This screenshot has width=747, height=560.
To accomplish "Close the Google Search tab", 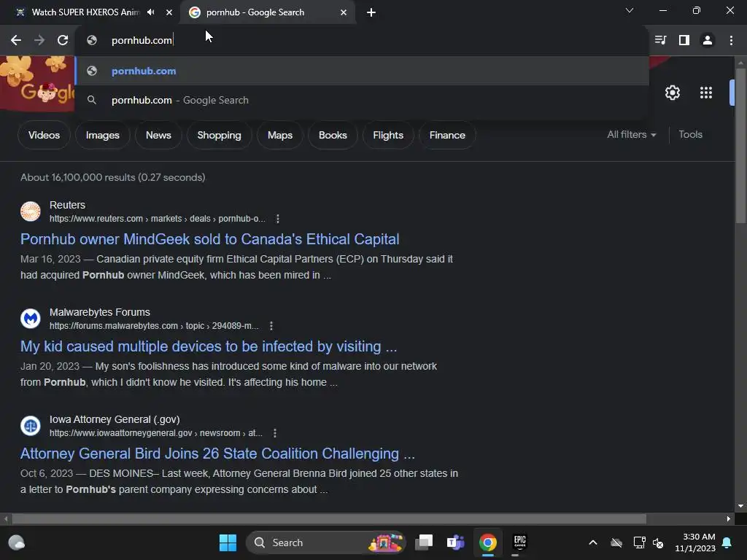I will coord(344,12).
